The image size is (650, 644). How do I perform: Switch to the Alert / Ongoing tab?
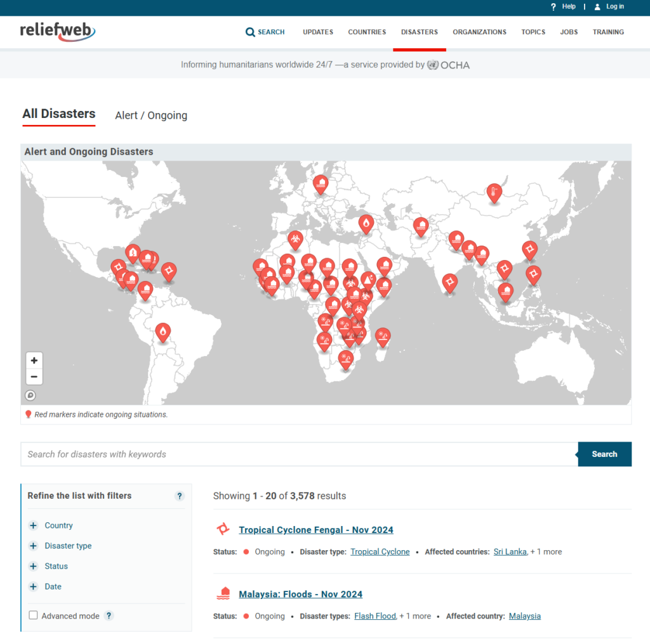[151, 115]
